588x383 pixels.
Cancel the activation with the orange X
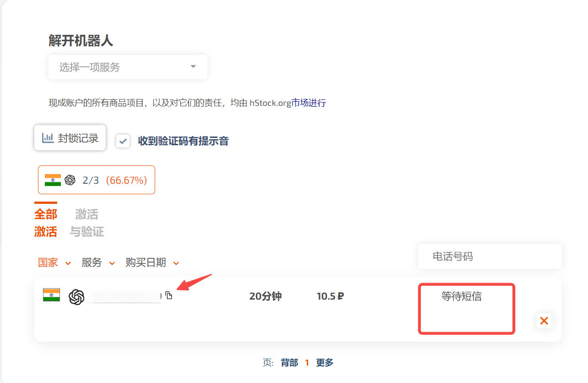(544, 321)
